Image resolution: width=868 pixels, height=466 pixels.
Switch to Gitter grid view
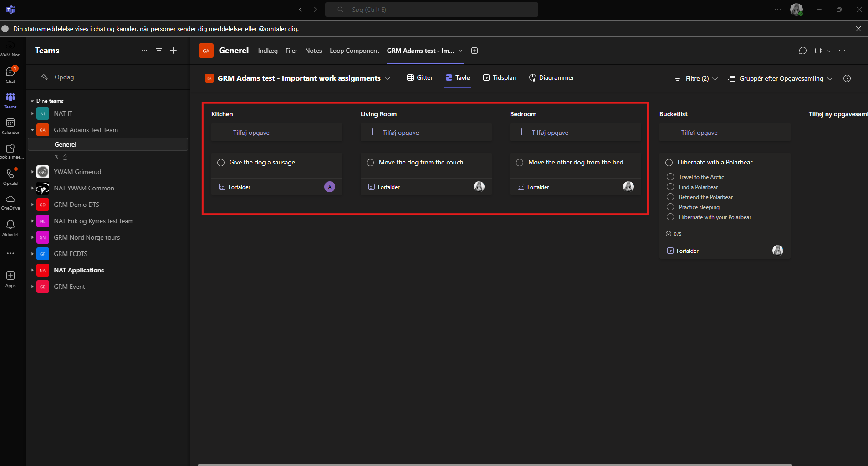[420, 77]
